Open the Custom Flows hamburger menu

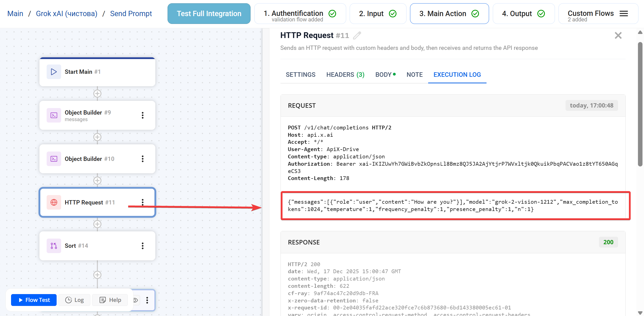[624, 14]
